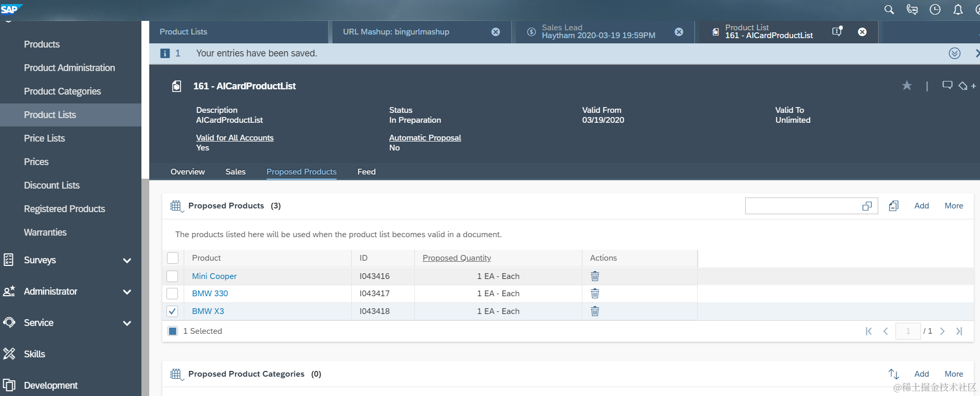Open the global search icon
The height and width of the screenshot is (396, 980).
coord(889,9)
